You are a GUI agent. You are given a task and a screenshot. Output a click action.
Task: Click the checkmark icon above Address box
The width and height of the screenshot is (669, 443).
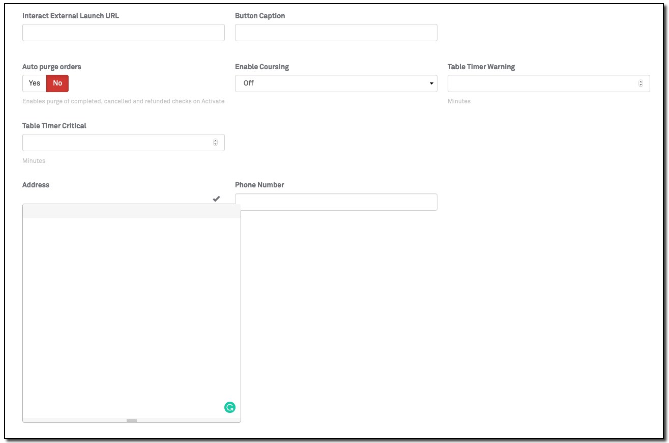pos(216,199)
